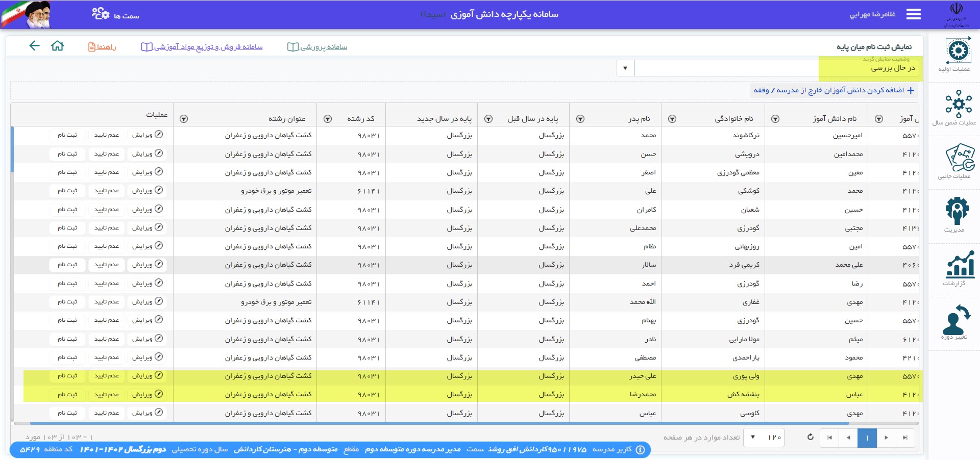Click the grid refresh icon
Viewport: 980px width, 460px height.
(810, 437)
